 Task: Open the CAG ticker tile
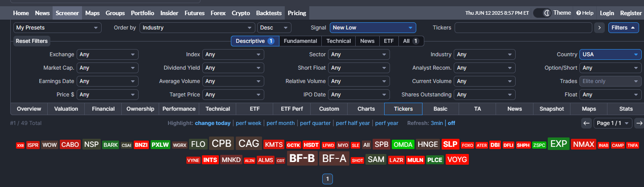click(x=249, y=144)
